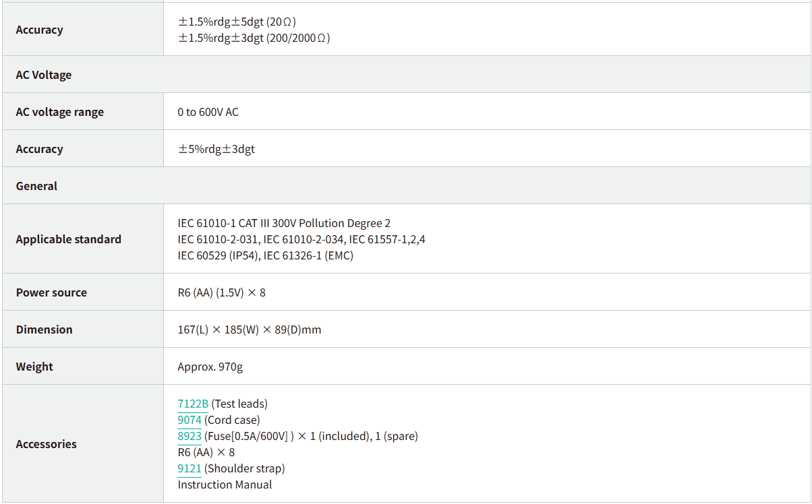Click the R6 (AA) (1.5V) × 8 value

point(221,292)
